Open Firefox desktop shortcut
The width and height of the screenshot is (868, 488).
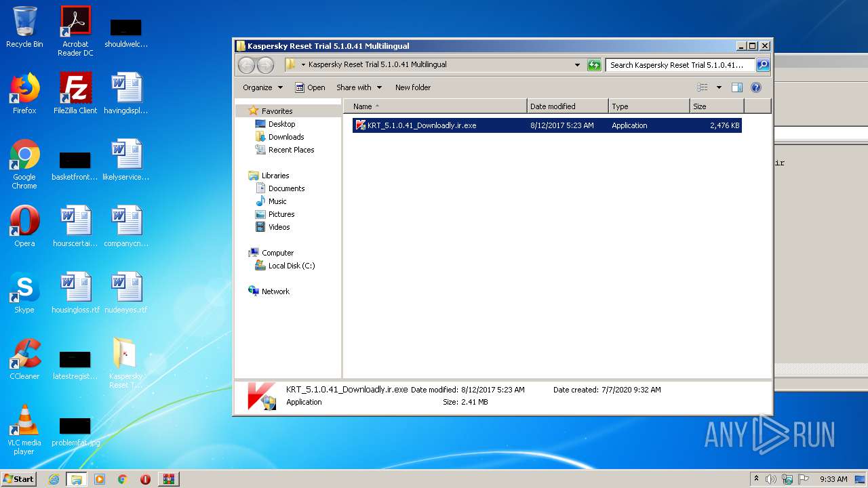point(24,94)
